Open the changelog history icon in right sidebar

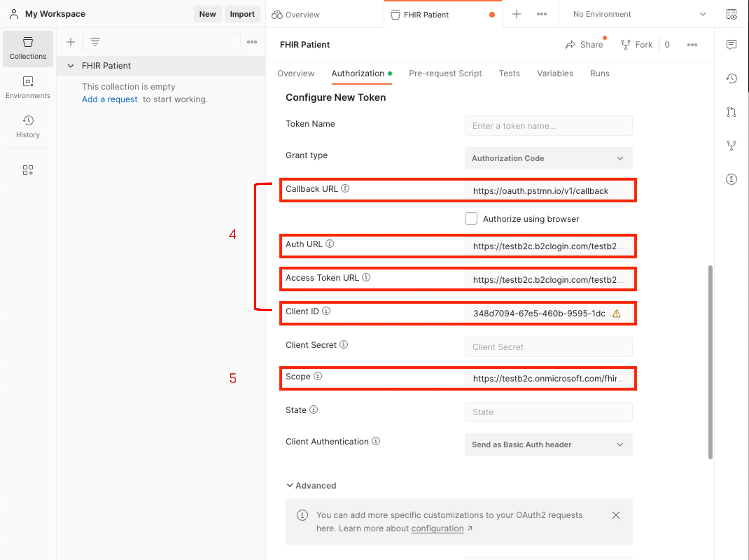(x=731, y=79)
